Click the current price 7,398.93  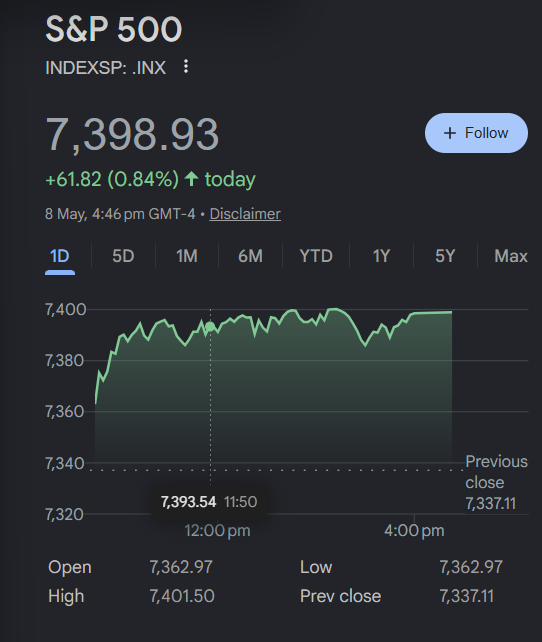point(132,134)
